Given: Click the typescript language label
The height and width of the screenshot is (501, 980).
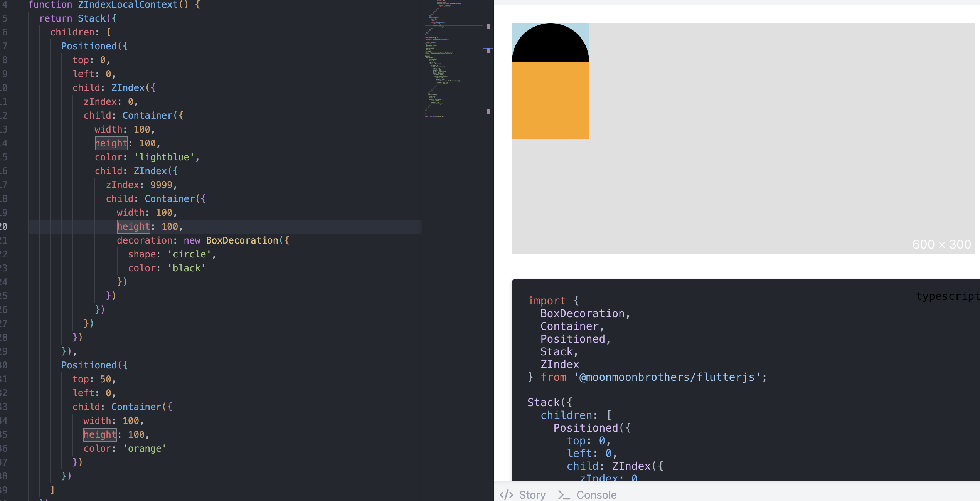Looking at the screenshot, I should coord(948,296).
